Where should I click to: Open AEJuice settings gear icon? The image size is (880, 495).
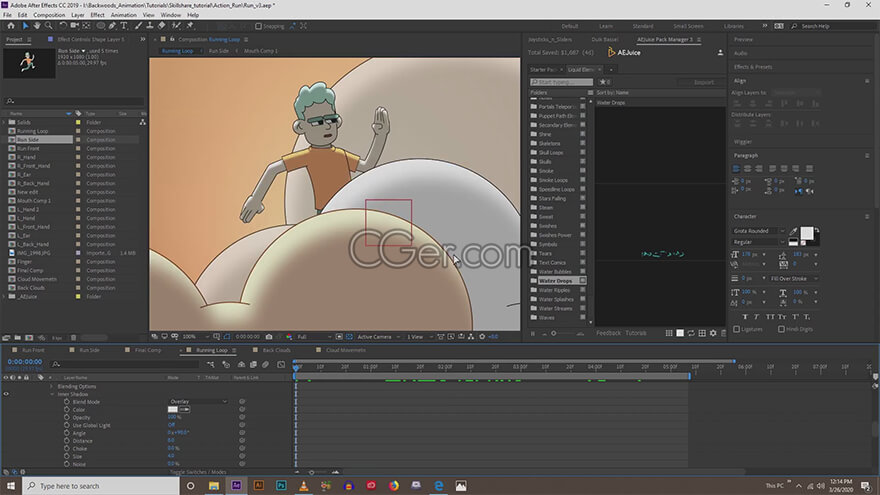[x=713, y=333]
